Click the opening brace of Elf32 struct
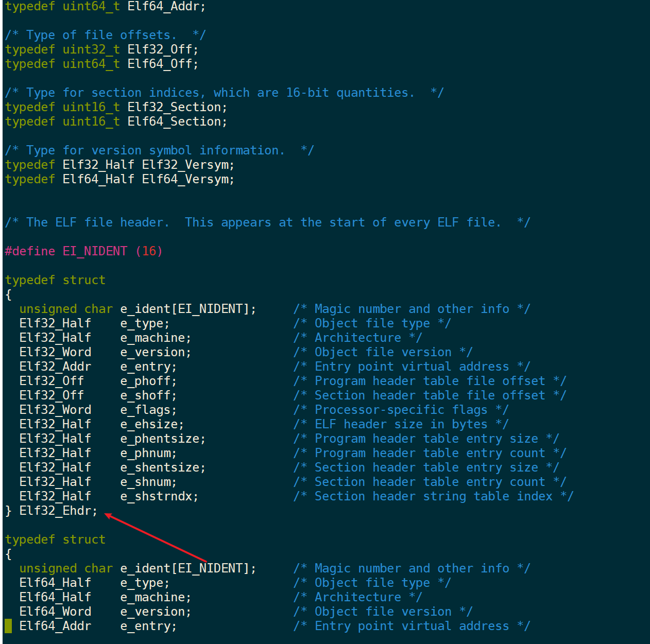Image resolution: width=650 pixels, height=644 pixels. tap(8, 294)
